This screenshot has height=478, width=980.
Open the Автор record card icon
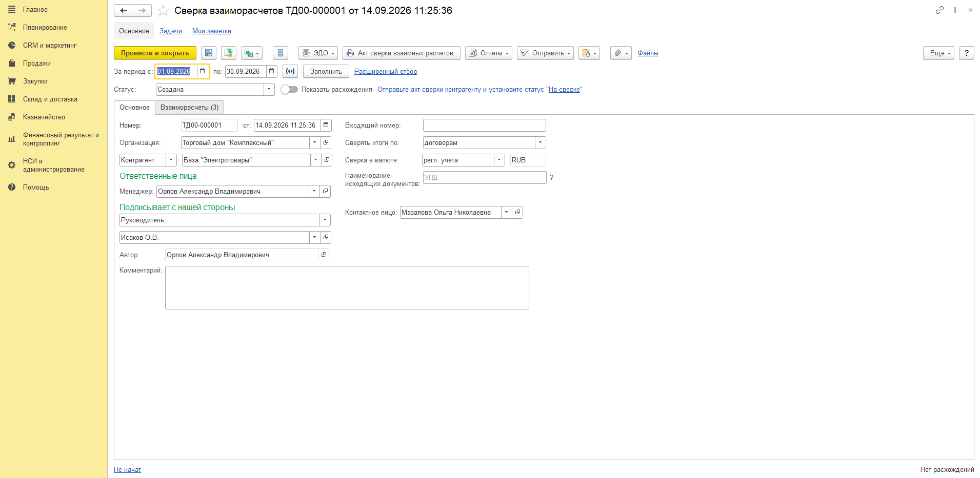[324, 255]
